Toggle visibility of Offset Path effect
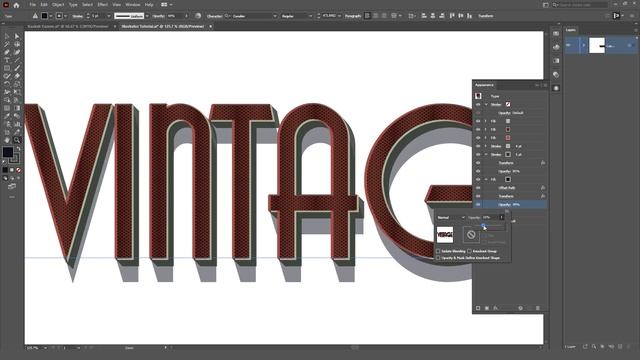 click(x=478, y=188)
